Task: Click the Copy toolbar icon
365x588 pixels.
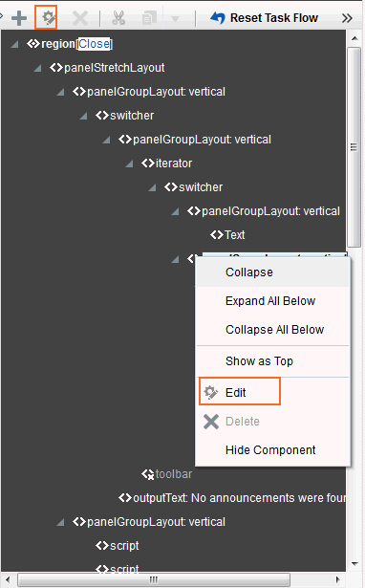Action: [149, 17]
